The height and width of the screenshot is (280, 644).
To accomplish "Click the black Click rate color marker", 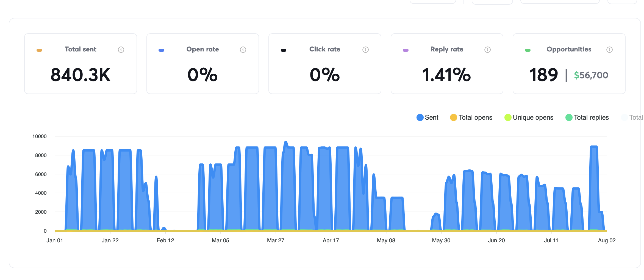I will pyautogui.click(x=284, y=50).
